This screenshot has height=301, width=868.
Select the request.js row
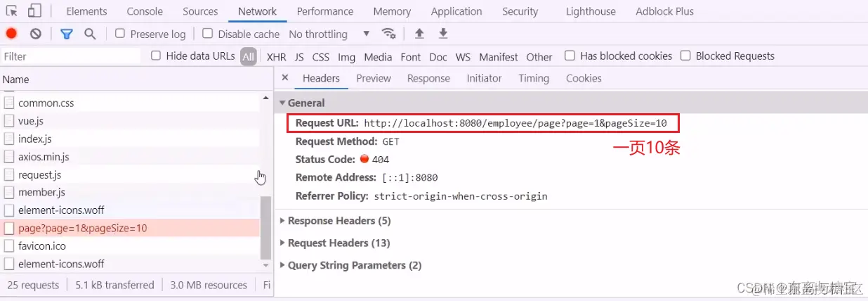click(130, 174)
